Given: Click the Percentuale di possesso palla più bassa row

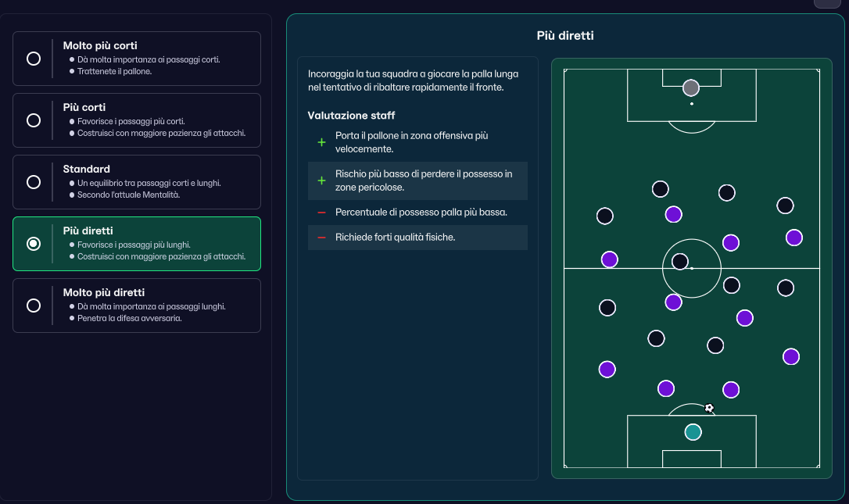Looking at the screenshot, I should (x=417, y=213).
